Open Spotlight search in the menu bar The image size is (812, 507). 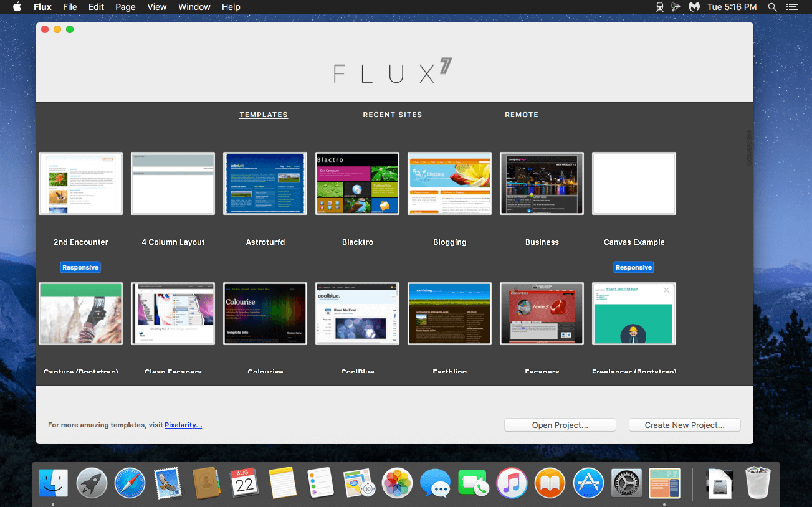point(772,7)
